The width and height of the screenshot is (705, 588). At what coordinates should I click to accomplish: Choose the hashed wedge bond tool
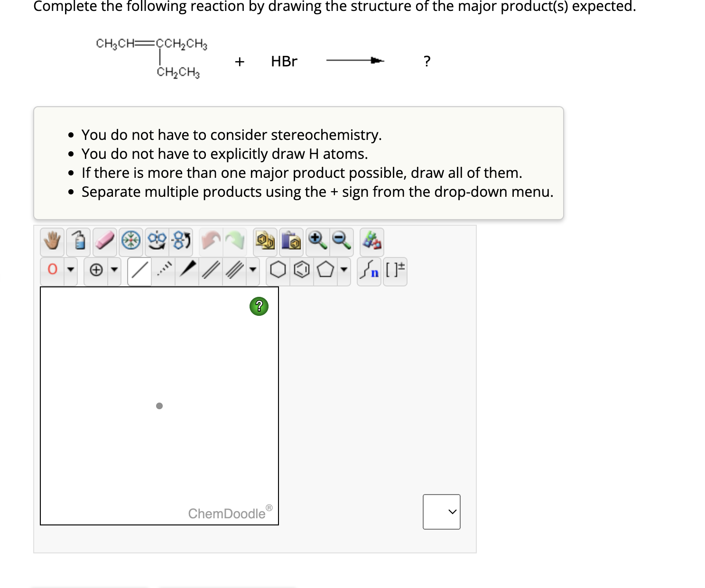pos(163,271)
